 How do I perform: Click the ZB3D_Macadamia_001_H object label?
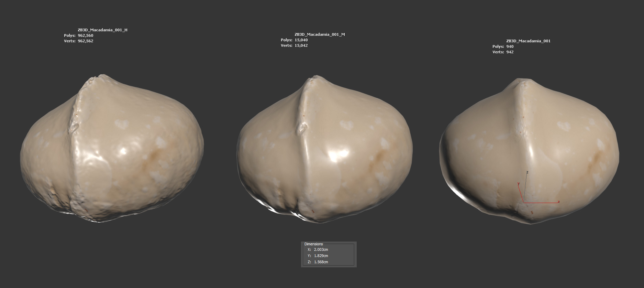[x=102, y=30]
